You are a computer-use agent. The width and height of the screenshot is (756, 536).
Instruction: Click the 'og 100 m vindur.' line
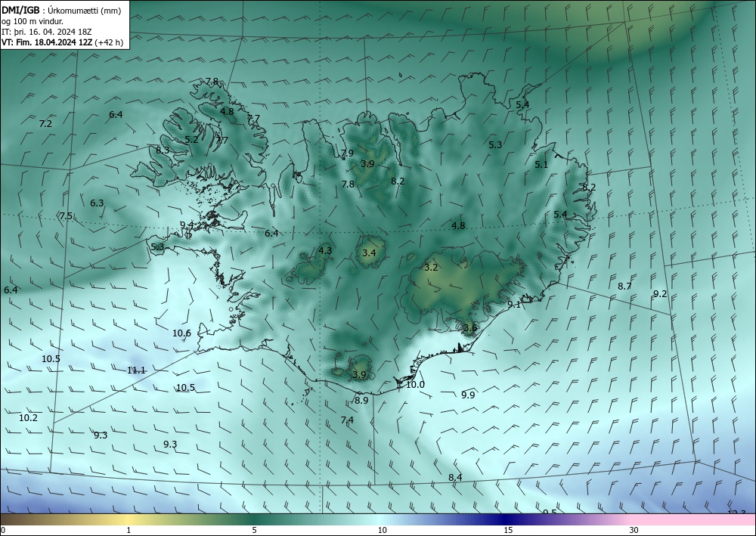point(33,21)
